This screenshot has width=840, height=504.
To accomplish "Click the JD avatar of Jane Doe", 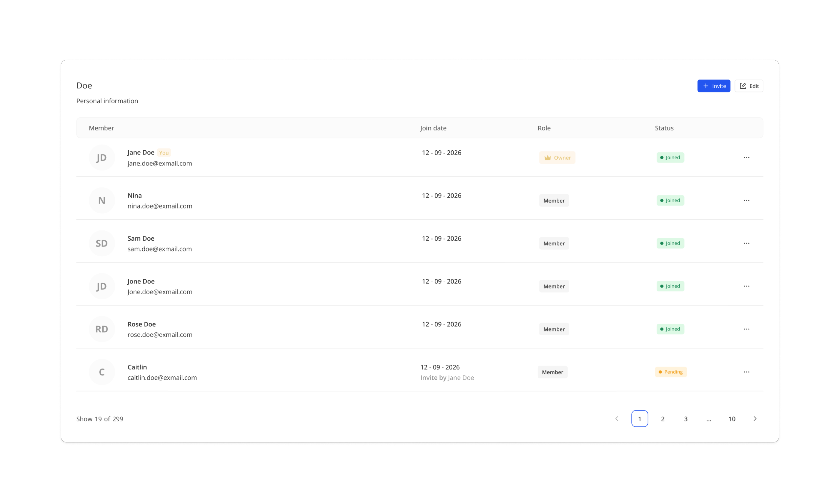I will click(x=102, y=158).
